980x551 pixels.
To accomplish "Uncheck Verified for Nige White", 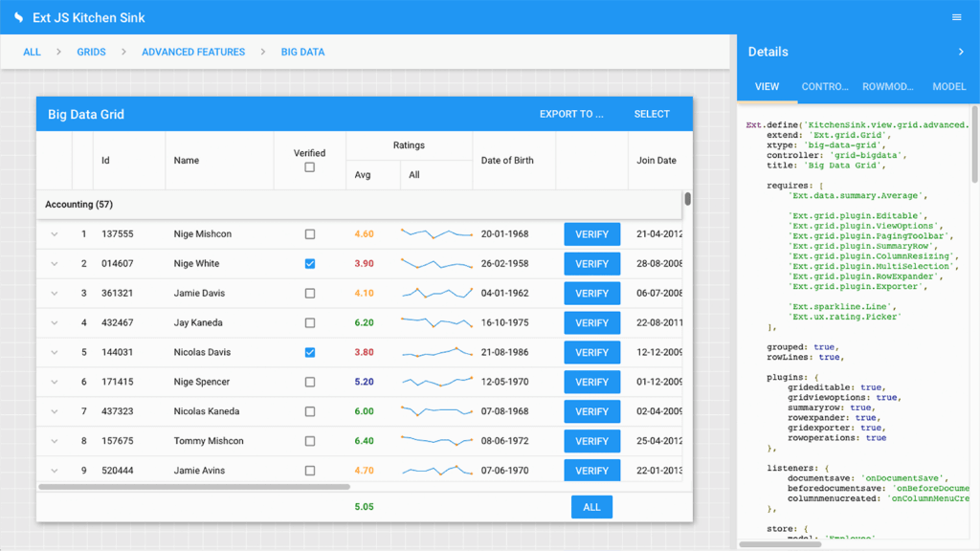I will point(309,263).
